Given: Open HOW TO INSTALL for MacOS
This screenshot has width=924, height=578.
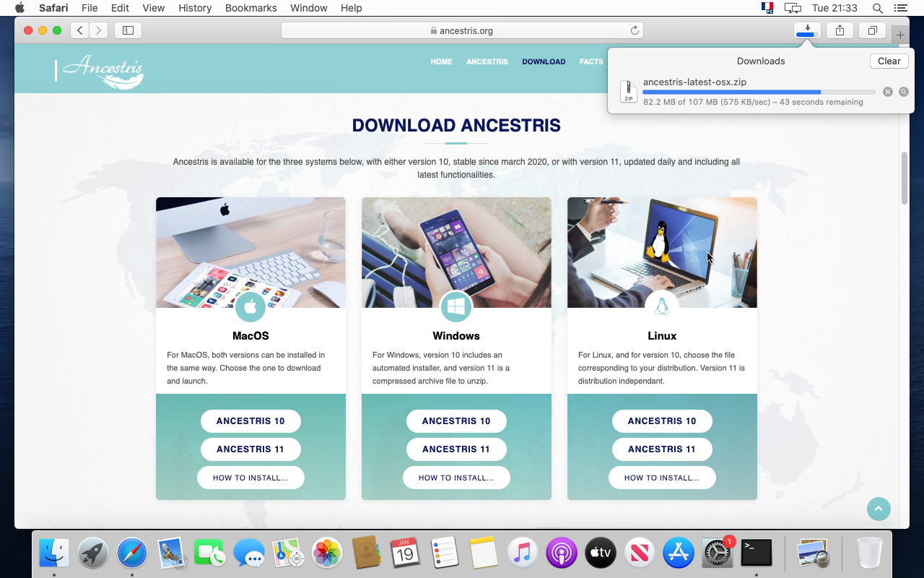Looking at the screenshot, I should pyautogui.click(x=250, y=478).
